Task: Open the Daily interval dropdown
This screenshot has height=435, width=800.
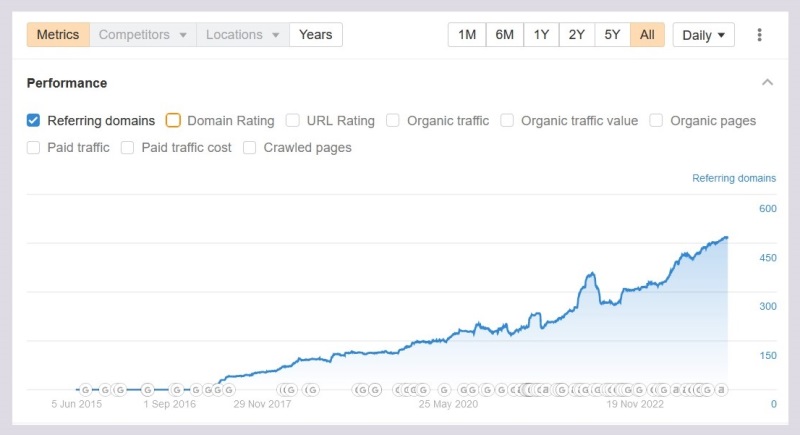Action: 703,35
